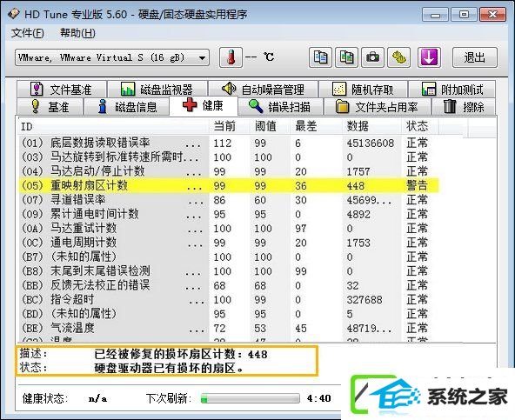Open the 擦除 trash can tab

tap(464, 107)
